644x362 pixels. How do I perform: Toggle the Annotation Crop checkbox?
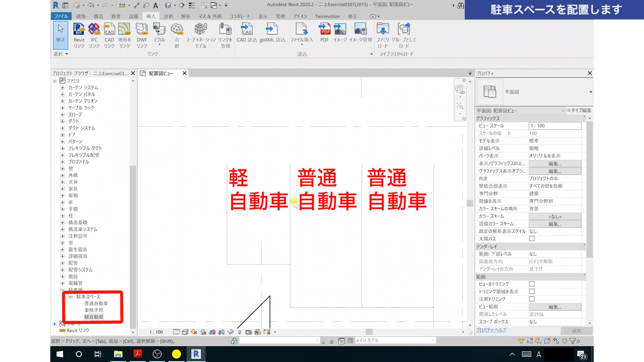point(532,299)
